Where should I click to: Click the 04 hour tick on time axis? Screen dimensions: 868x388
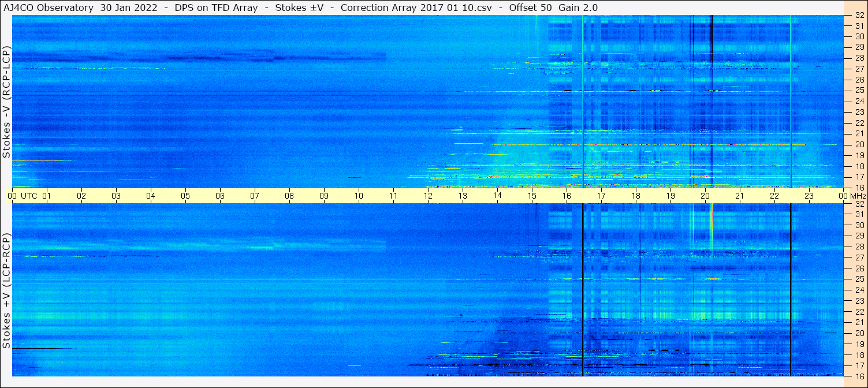coord(151,196)
